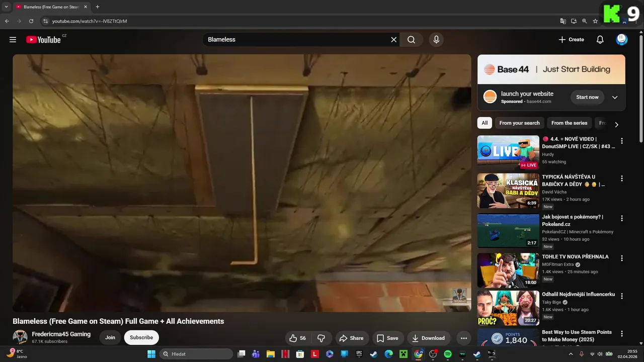This screenshot has width=644, height=362.
Task: Select the All filter chip
Action: click(485, 123)
